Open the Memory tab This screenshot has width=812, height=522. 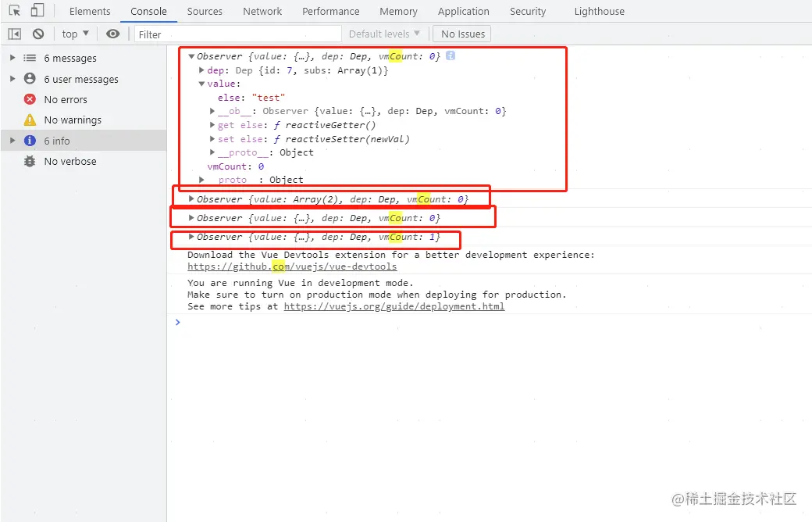398,12
